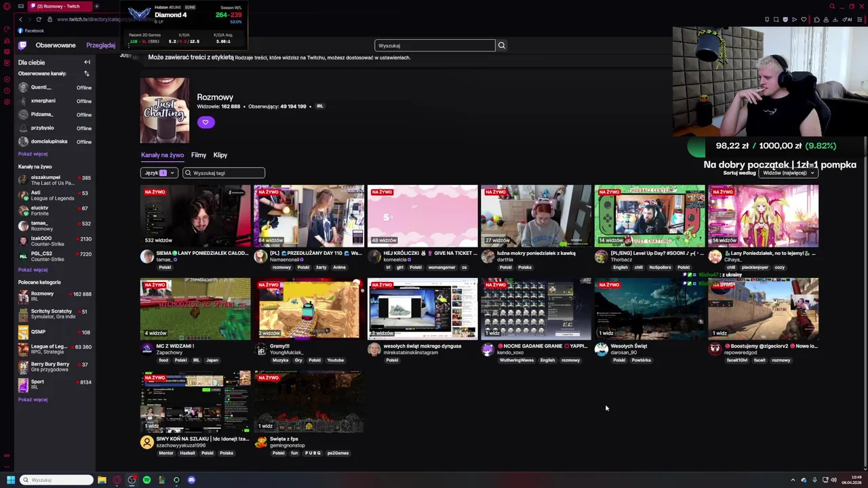868x488 pixels.
Task: Open the Święta z fps stream title
Action: pyautogui.click(x=284, y=439)
